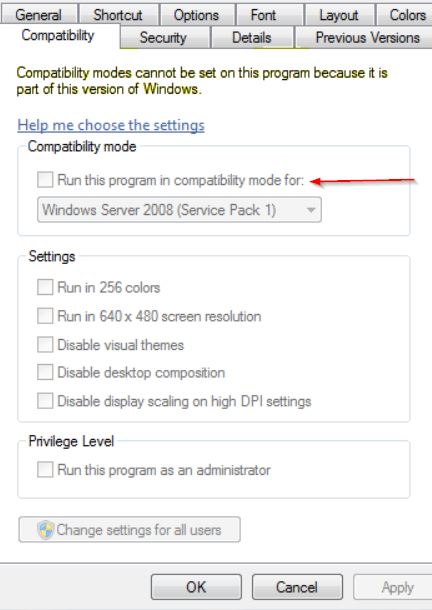Open the Shortcut tab
This screenshot has height=610, width=432.
[x=118, y=15]
